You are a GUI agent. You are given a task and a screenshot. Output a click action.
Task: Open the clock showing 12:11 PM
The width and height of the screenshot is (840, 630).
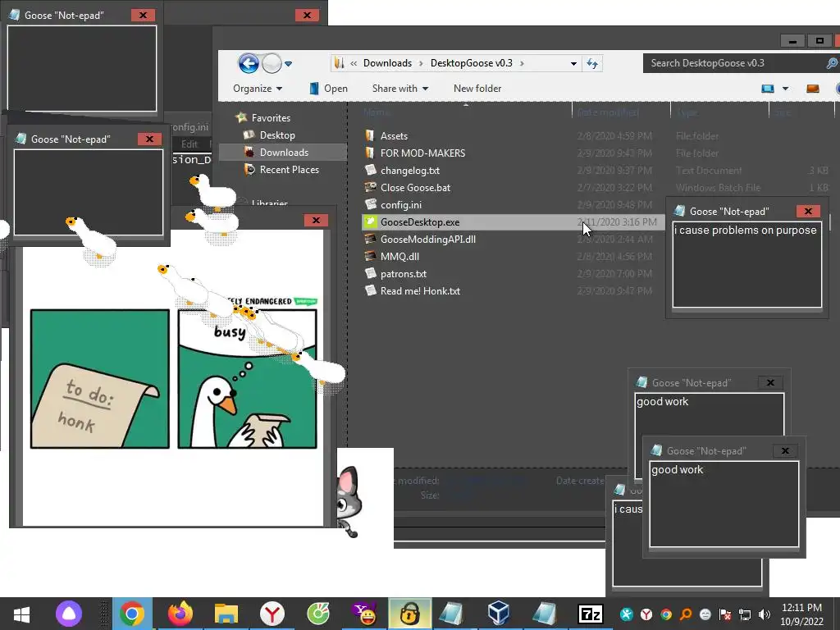tap(801, 614)
